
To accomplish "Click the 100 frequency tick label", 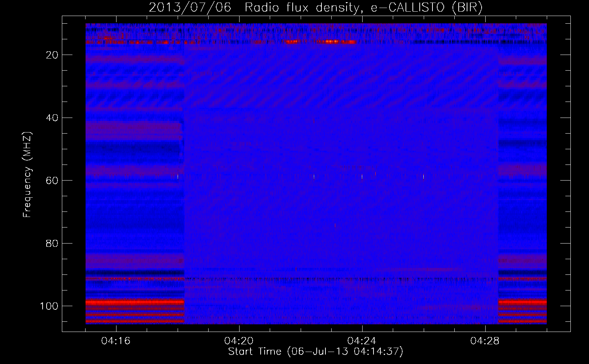I will [x=49, y=306].
